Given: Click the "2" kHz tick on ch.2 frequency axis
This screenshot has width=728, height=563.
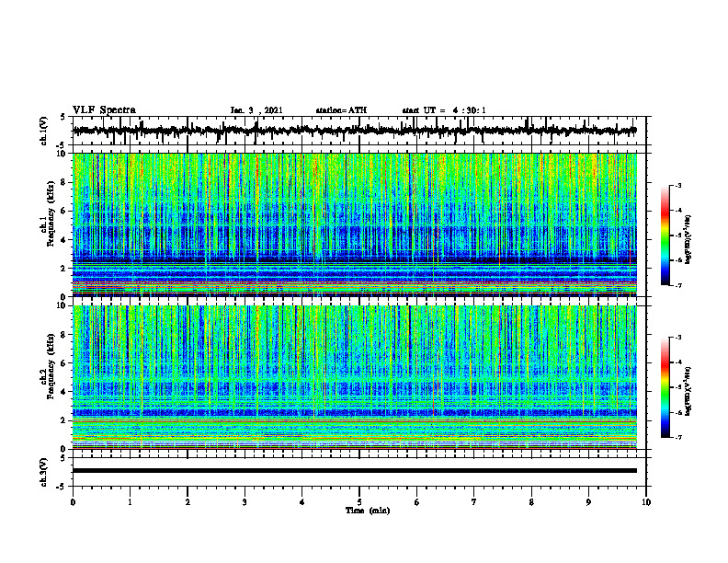Looking at the screenshot, I should (63, 420).
